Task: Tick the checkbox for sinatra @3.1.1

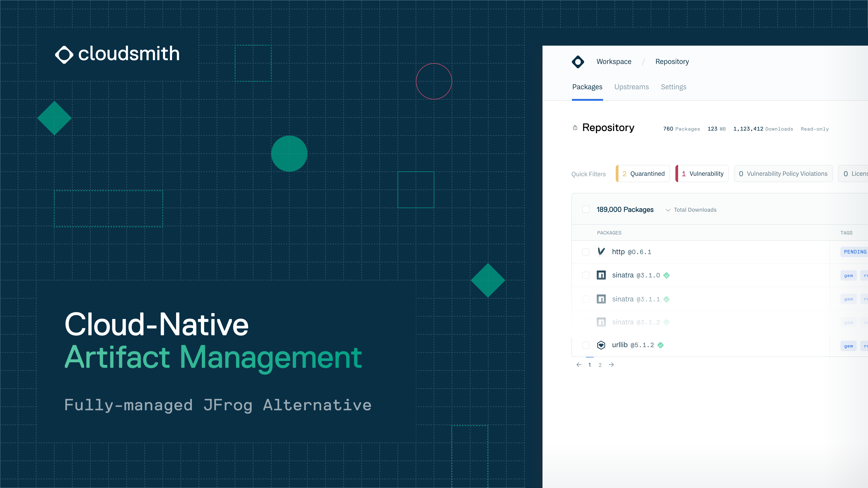Action: click(586, 299)
